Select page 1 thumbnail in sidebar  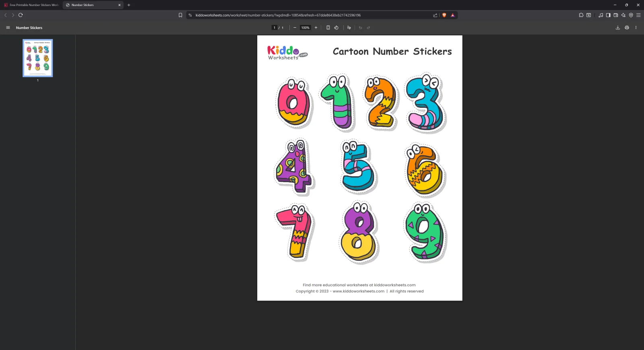pos(38,58)
